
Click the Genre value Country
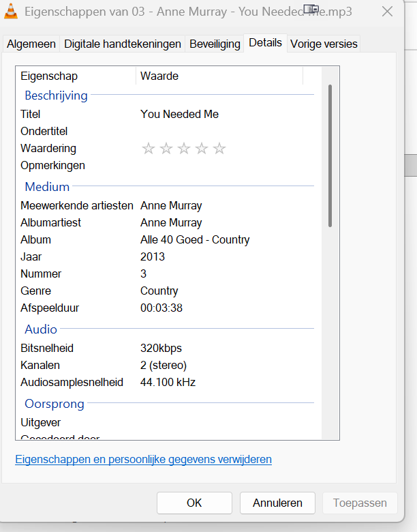point(159,291)
